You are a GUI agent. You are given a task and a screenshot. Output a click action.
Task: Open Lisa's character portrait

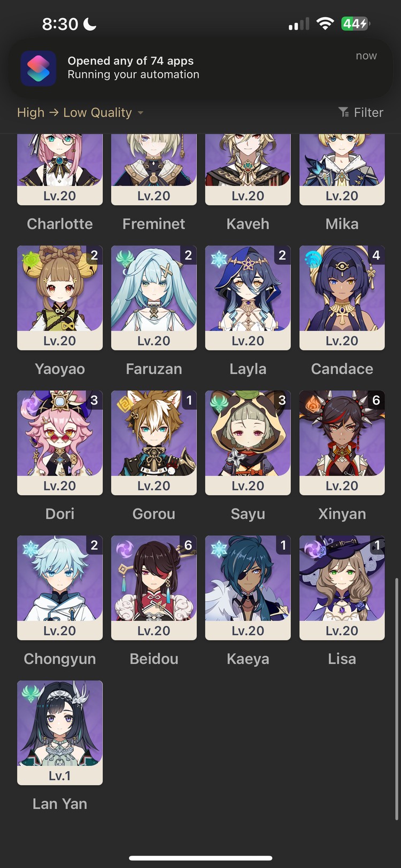point(342,588)
